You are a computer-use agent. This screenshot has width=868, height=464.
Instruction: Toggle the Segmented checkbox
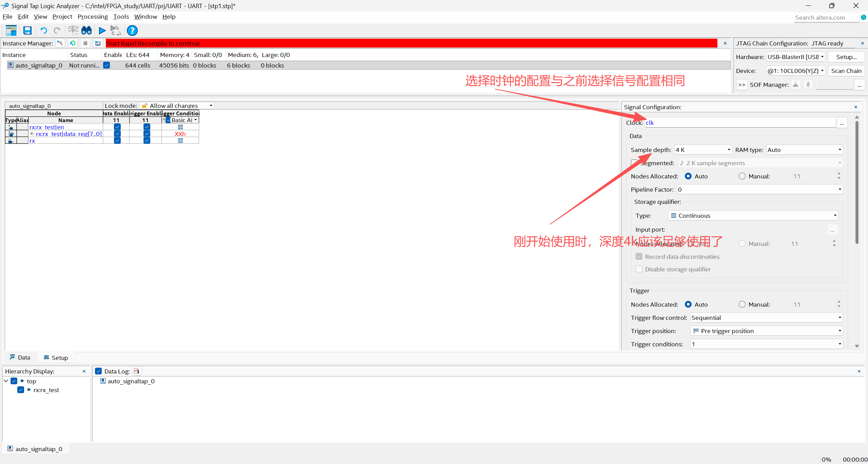[634, 163]
